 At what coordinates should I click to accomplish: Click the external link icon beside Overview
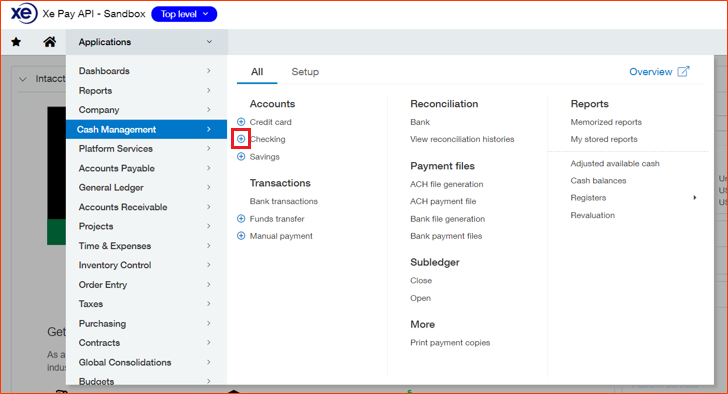[683, 71]
